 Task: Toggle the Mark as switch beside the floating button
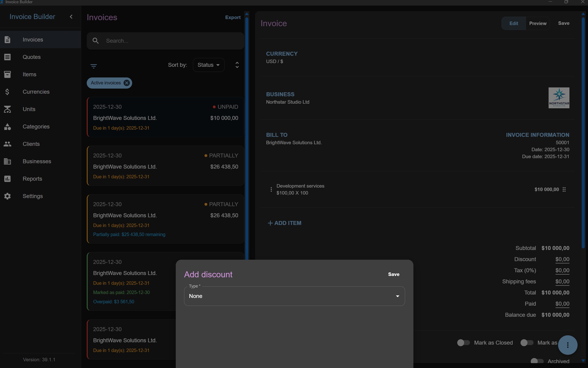pos(527,343)
